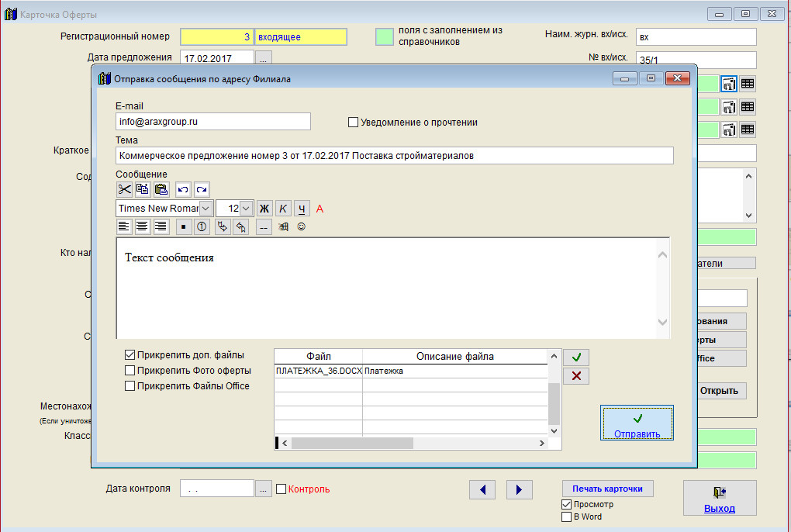This screenshot has height=532, width=791.
Task: Click the paste clipboard icon
Action: pos(161,189)
